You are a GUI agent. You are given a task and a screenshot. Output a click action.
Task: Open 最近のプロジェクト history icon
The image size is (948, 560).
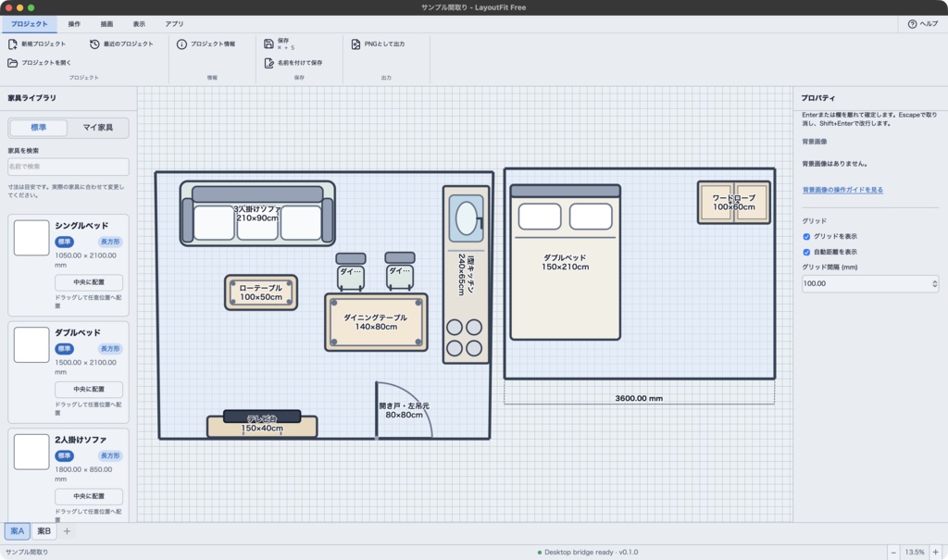point(94,44)
